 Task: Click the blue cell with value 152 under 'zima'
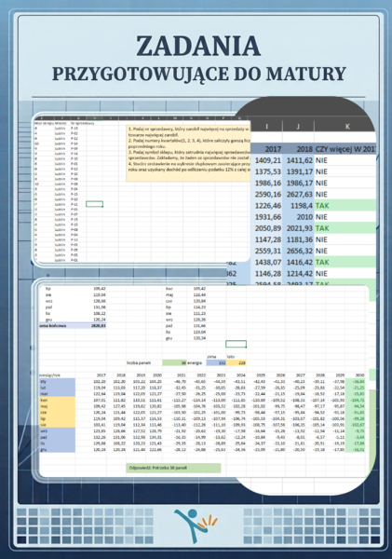click(x=216, y=363)
